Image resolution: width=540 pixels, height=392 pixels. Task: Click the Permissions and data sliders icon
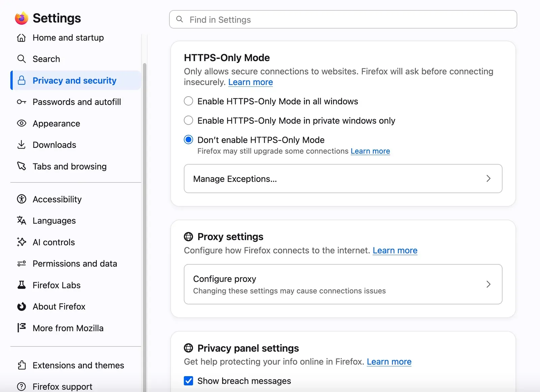click(x=21, y=264)
